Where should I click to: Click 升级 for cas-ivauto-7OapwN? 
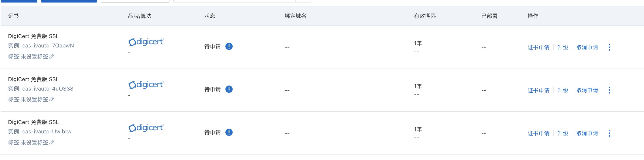[x=562, y=47]
